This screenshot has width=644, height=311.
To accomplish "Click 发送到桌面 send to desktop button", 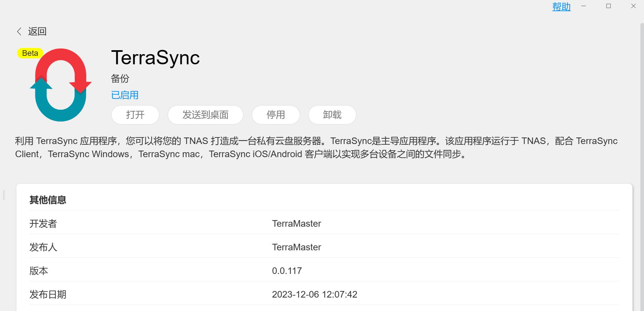I will 206,115.
